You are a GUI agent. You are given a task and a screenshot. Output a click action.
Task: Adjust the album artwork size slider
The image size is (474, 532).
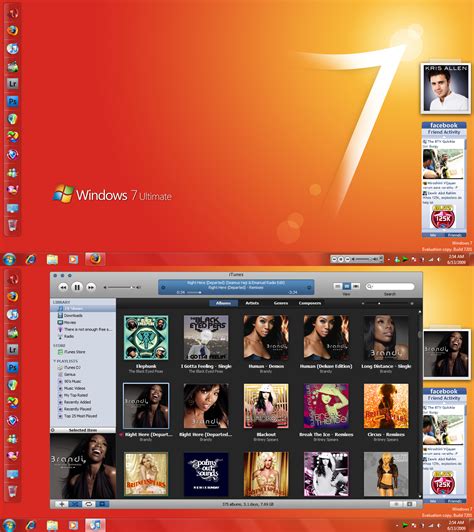[x=387, y=303]
